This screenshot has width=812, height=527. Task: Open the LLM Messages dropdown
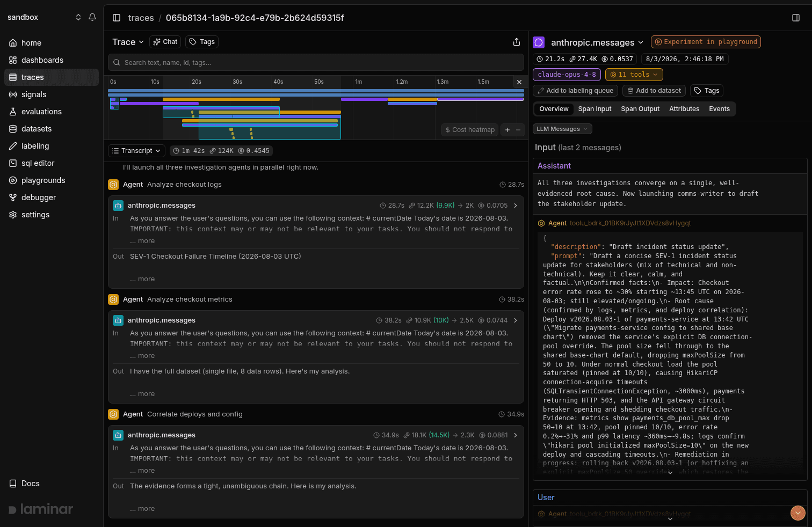point(562,129)
